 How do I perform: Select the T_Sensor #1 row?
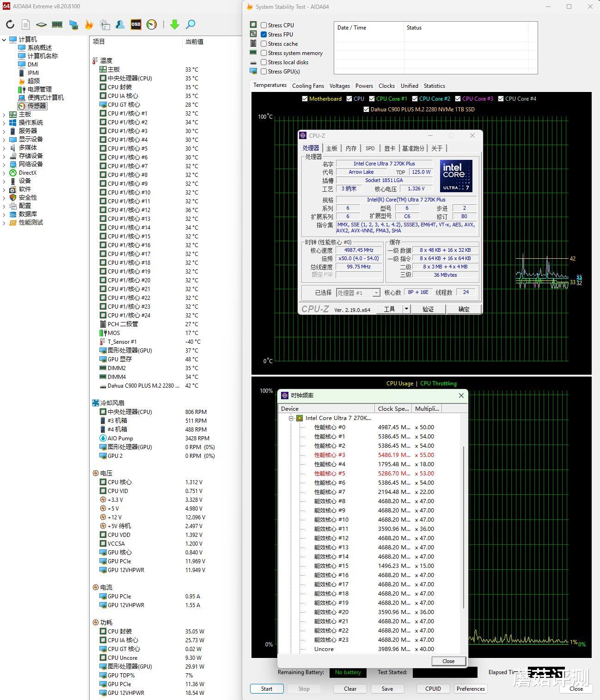[165, 341]
